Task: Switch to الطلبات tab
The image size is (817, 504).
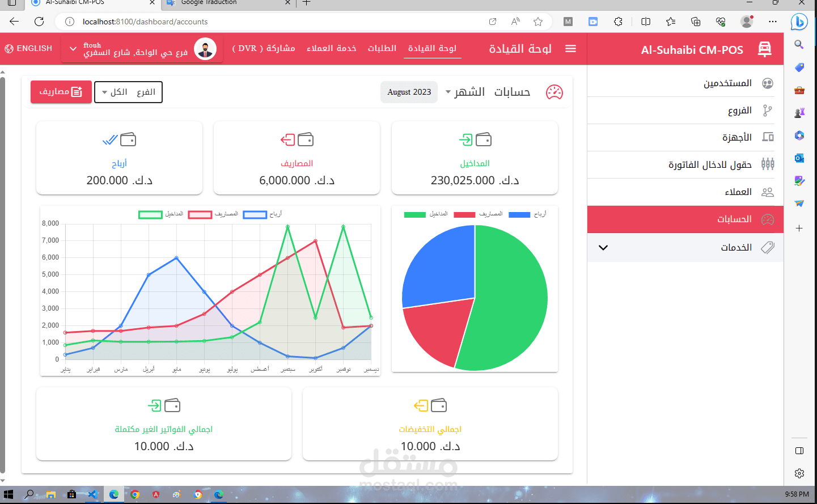Action: coord(382,48)
